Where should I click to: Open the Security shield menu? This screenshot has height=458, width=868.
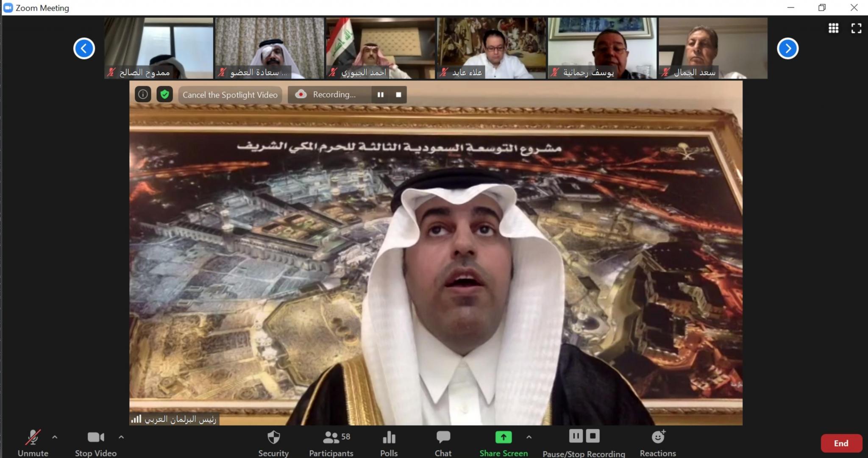(273, 443)
